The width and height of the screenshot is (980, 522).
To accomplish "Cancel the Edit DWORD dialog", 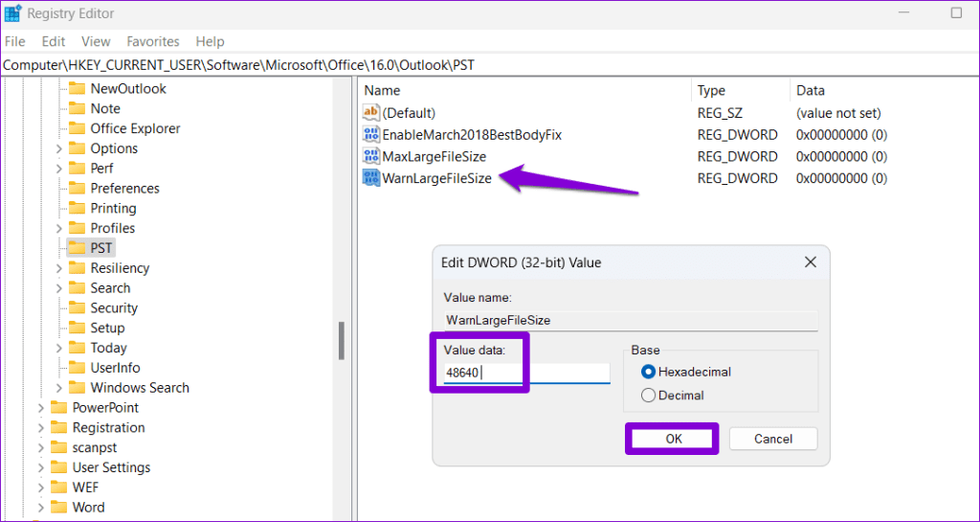I will [773, 439].
